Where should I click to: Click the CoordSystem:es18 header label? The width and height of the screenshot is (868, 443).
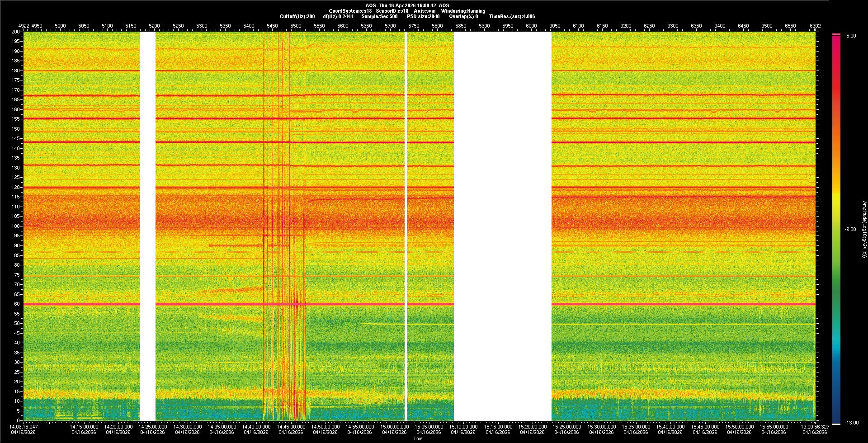pyautogui.click(x=350, y=11)
